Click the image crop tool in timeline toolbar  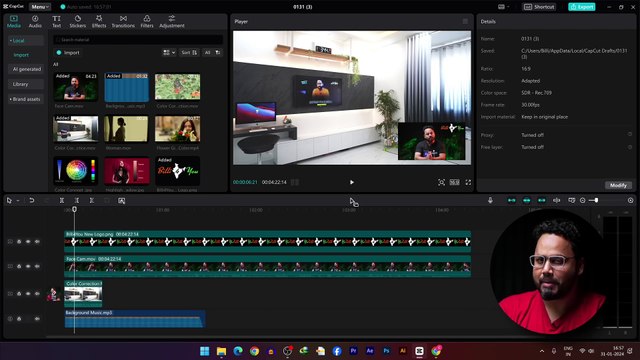point(122,200)
